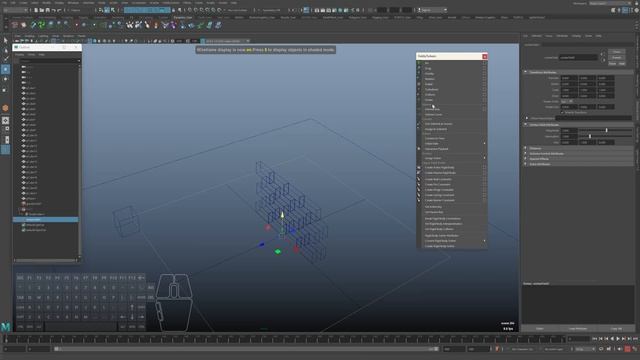The height and width of the screenshot is (360, 640).
Task: Open the Gravity option box
Action: pos(484,73)
